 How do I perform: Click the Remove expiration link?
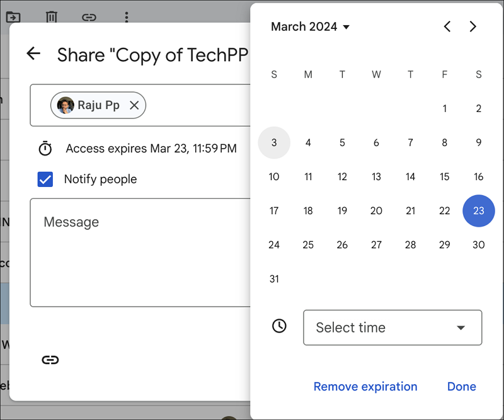pos(365,386)
